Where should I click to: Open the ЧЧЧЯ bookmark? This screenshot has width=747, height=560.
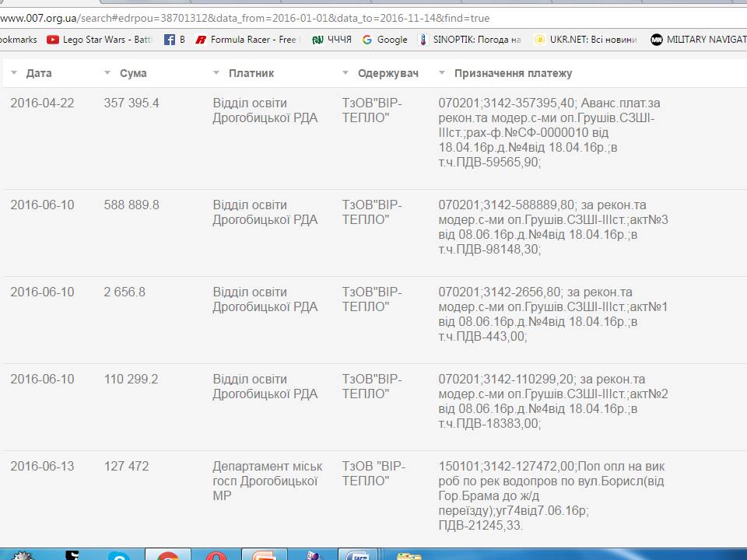[332, 40]
